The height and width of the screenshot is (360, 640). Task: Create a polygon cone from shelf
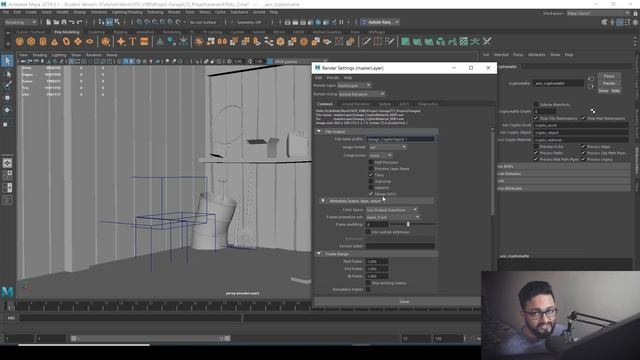pyautogui.click(x=54, y=42)
